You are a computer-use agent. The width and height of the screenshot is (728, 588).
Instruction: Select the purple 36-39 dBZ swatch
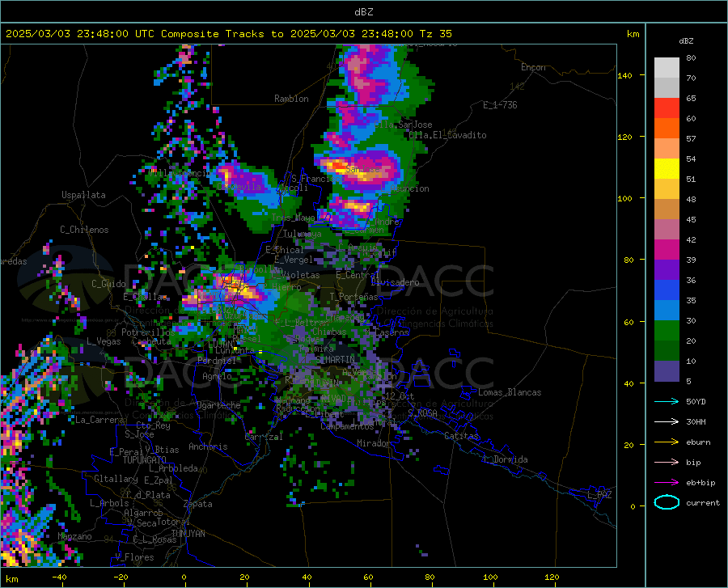point(667,270)
